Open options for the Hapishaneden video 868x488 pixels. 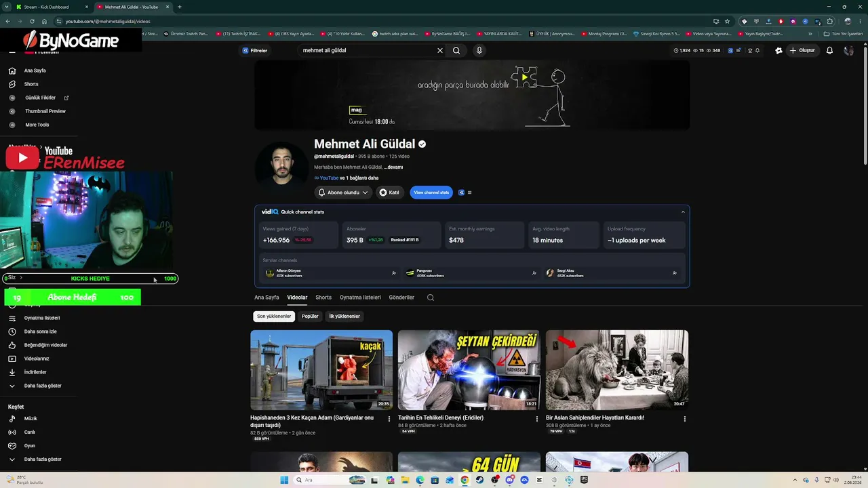click(389, 419)
